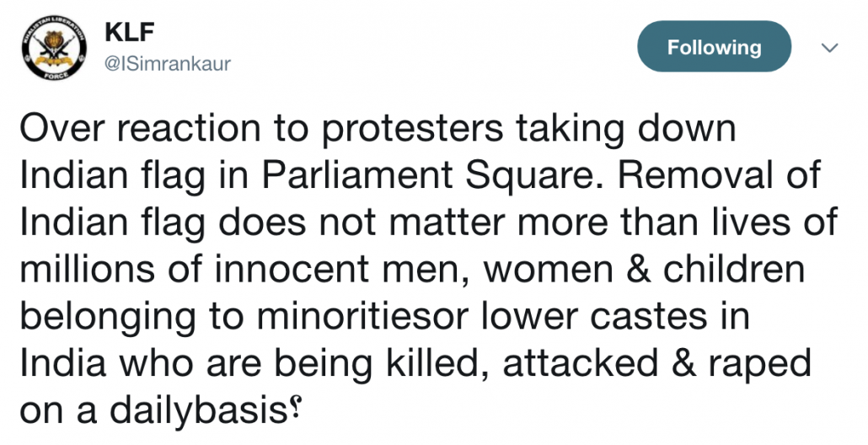Click the word 'dailybasis' in tweet

(196, 412)
